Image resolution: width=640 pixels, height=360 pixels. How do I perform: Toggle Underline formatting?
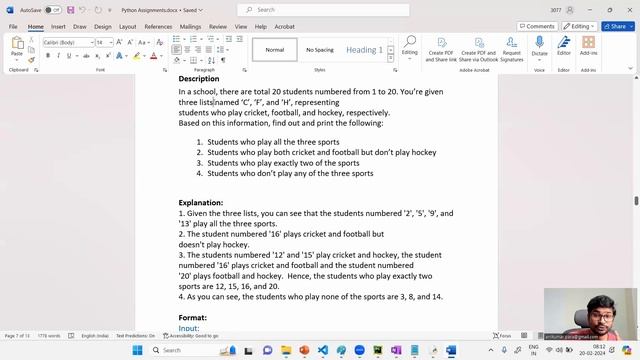(69, 56)
